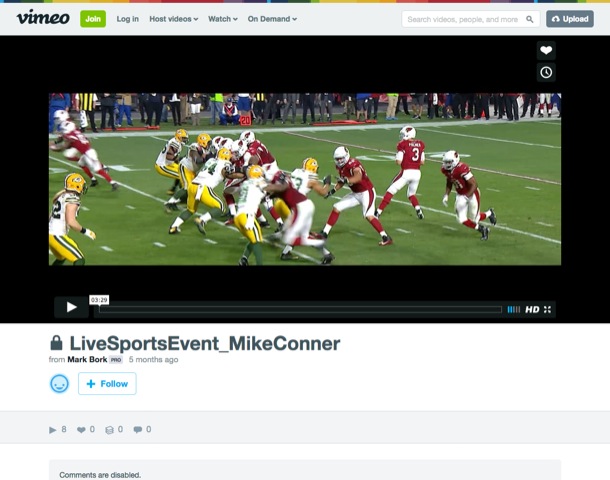Toggle HD quality

532,309
